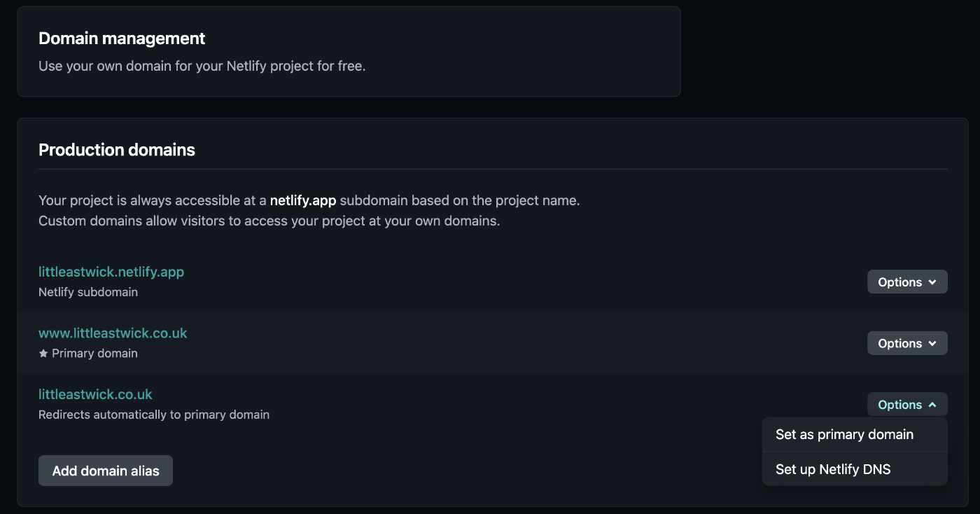The image size is (980, 514).
Task: Click the "Primary domain" label text
Action: [x=94, y=354]
